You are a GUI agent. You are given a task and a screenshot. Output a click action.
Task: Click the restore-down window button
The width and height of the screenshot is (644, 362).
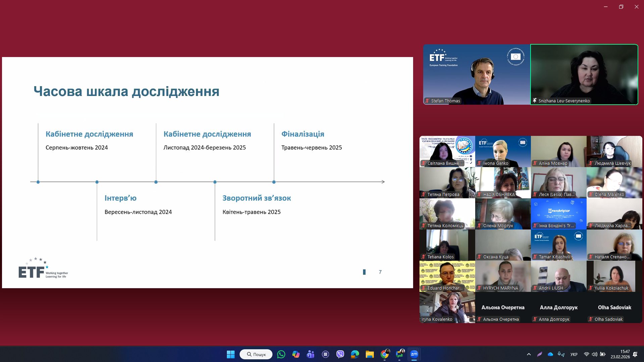621,7
